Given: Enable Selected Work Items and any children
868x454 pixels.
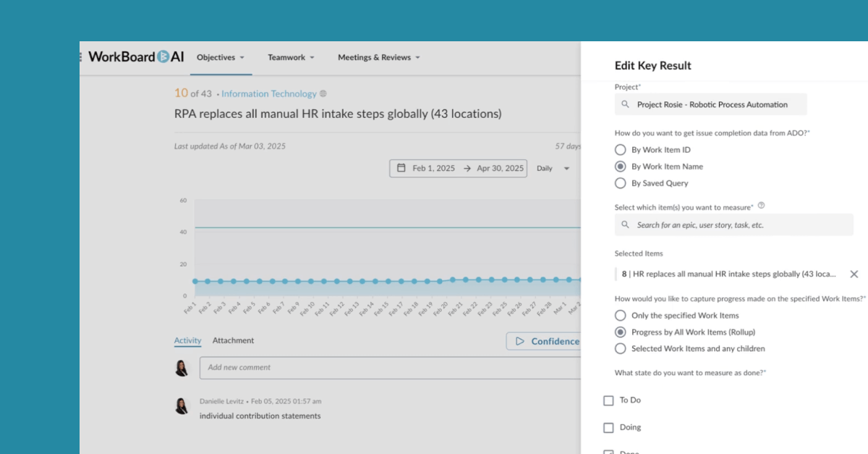Looking at the screenshot, I should click(x=620, y=348).
